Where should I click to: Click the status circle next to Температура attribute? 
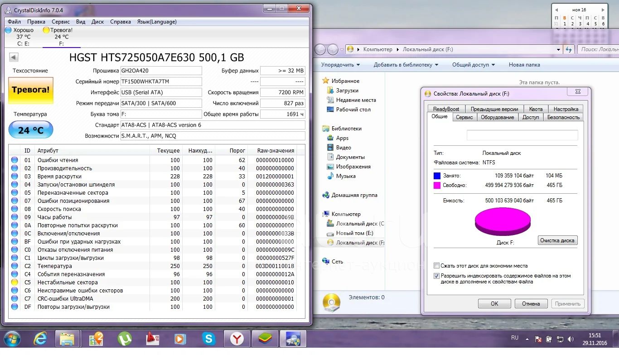15,266
